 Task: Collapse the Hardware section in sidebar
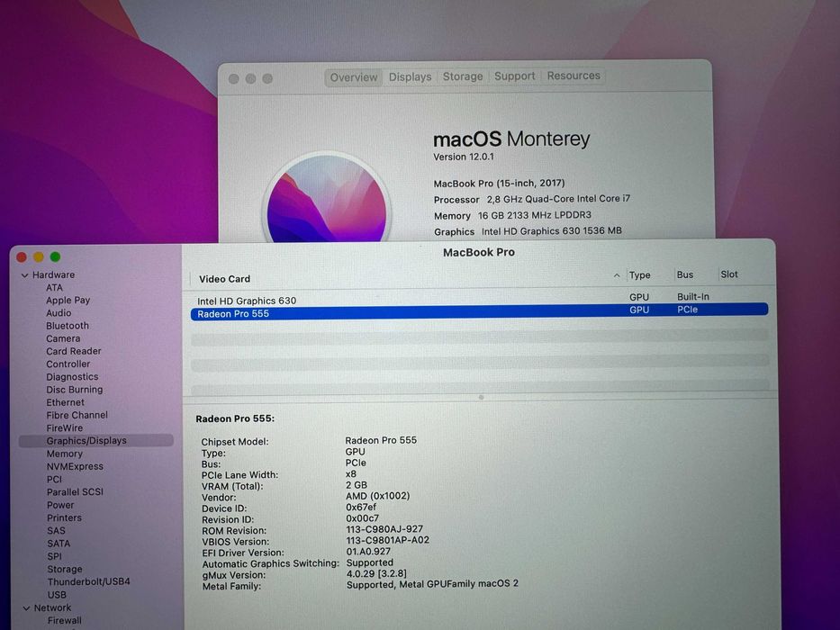[24, 275]
